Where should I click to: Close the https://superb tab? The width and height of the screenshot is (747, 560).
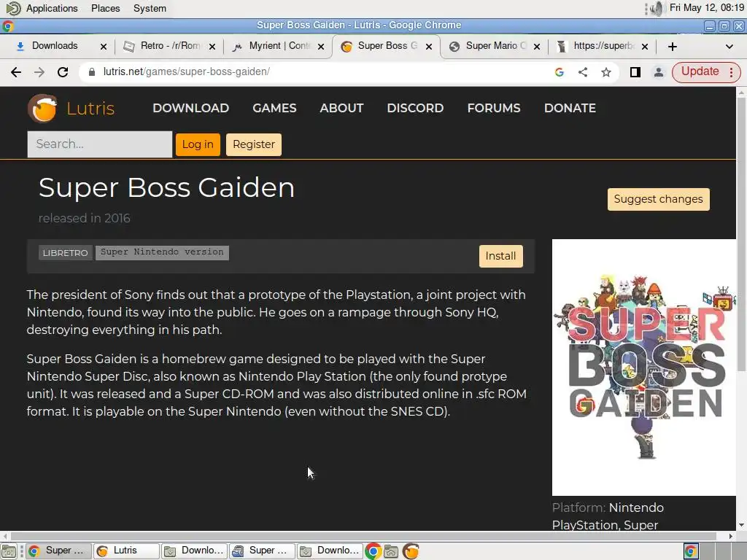pos(645,47)
